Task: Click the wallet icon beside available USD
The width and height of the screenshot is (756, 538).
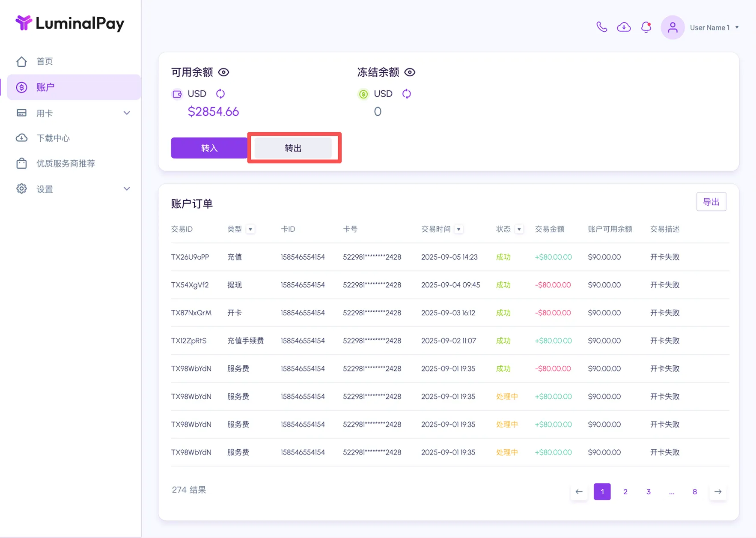Action: [x=177, y=94]
